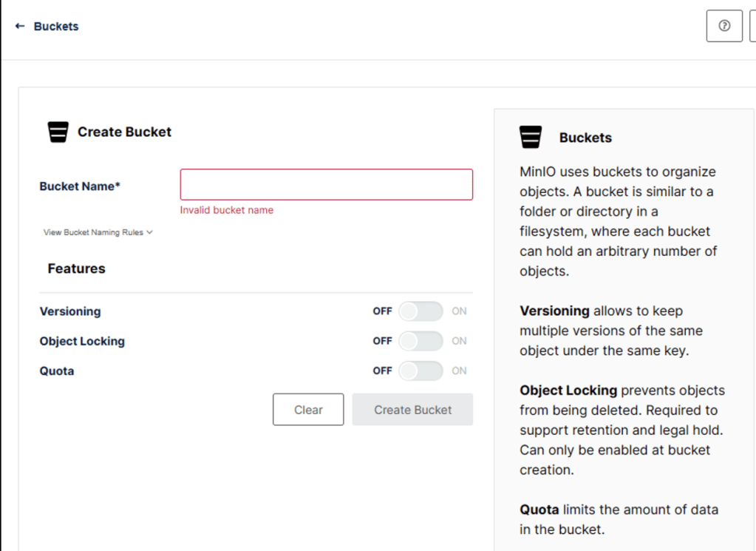Click the partially visible square button top right

click(x=752, y=25)
